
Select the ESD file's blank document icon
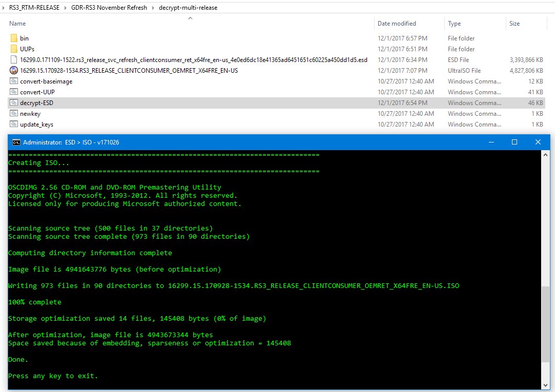[x=14, y=60]
